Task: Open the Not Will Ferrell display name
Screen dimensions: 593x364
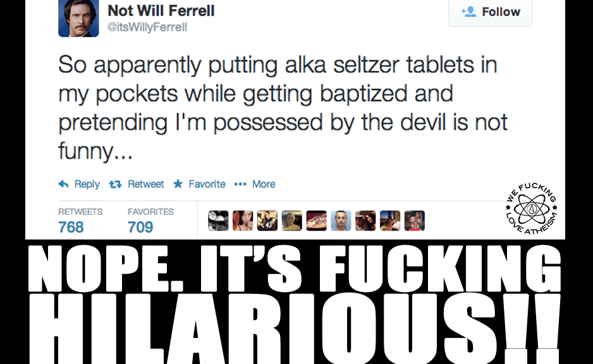Action: point(161,11)
